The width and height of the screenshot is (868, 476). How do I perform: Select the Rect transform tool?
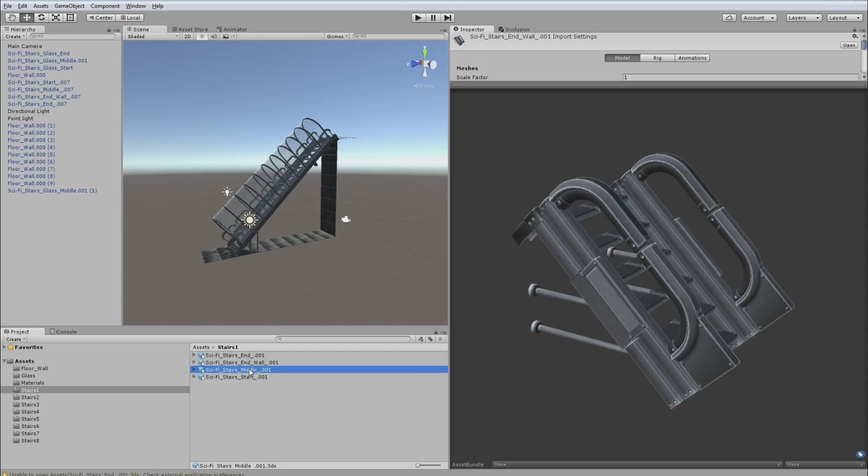click(x=70, y=17)
